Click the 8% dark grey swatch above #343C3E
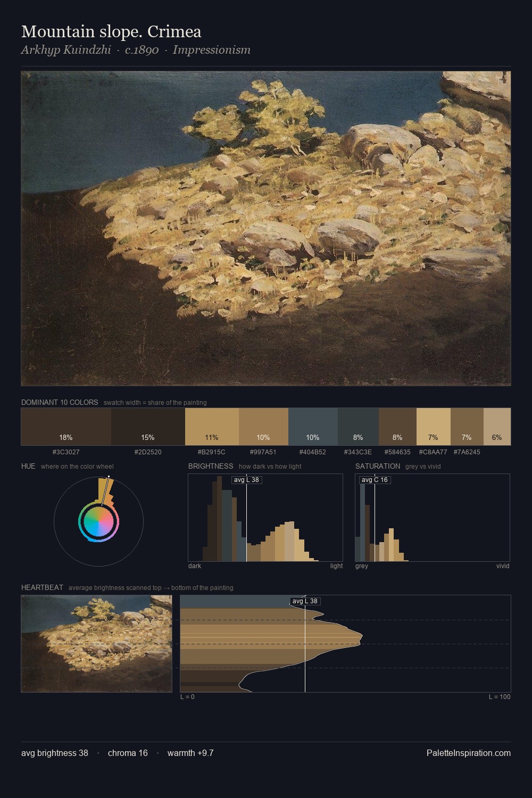Screen dimensions: 532x798 [358, 427]
